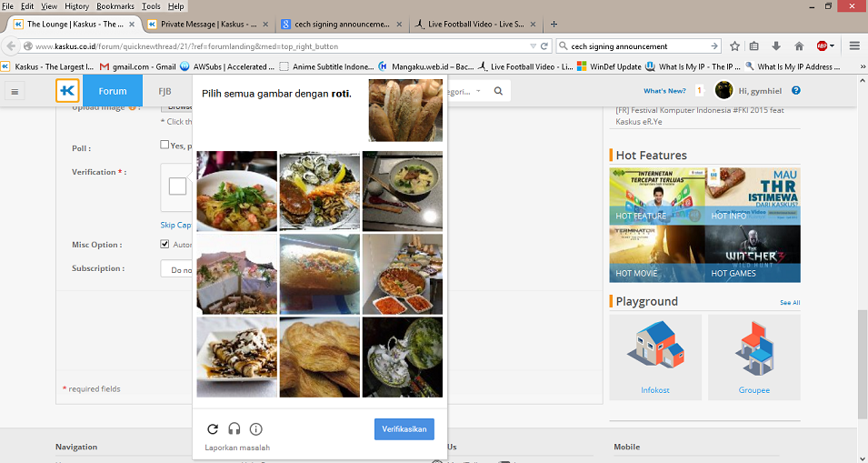Open the captcha info help icon
The height and width of the screenshot is (463, 868).
coord(255,428)
